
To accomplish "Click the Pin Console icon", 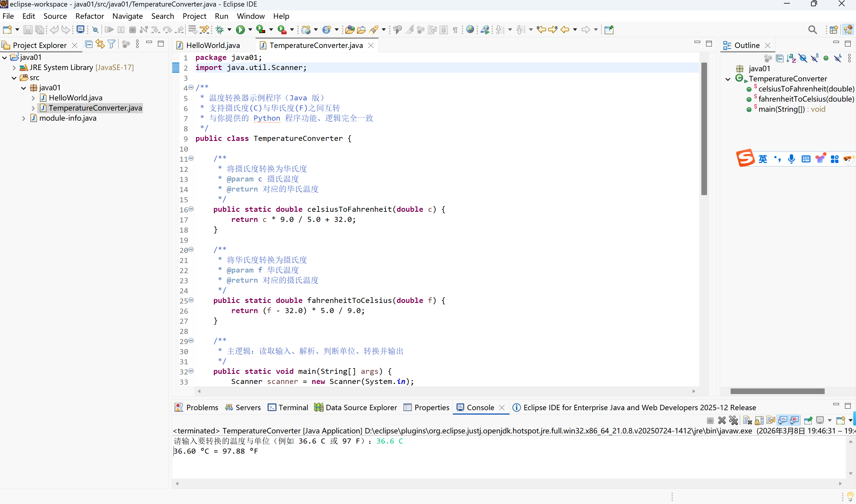I will (x=808, y=421).
